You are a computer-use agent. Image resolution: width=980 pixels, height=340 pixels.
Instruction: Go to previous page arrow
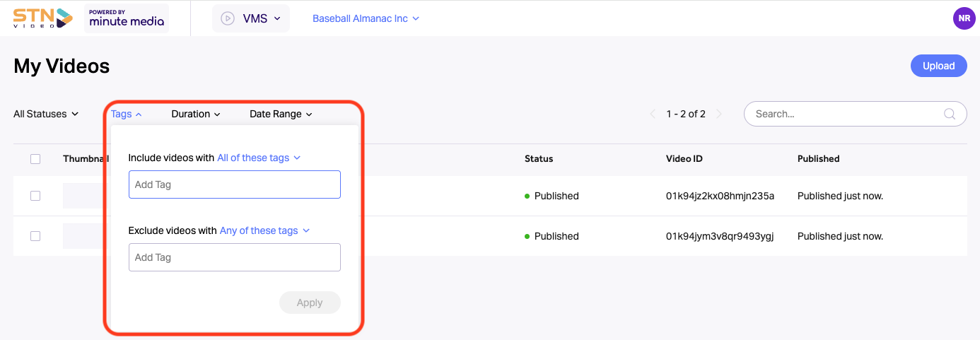(653, 114)
